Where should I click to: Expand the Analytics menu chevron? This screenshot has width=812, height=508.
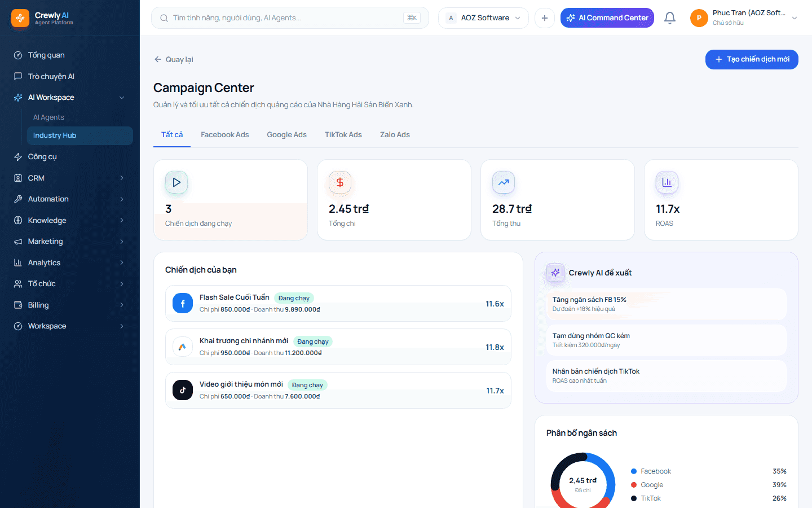(x=122, y=262)
